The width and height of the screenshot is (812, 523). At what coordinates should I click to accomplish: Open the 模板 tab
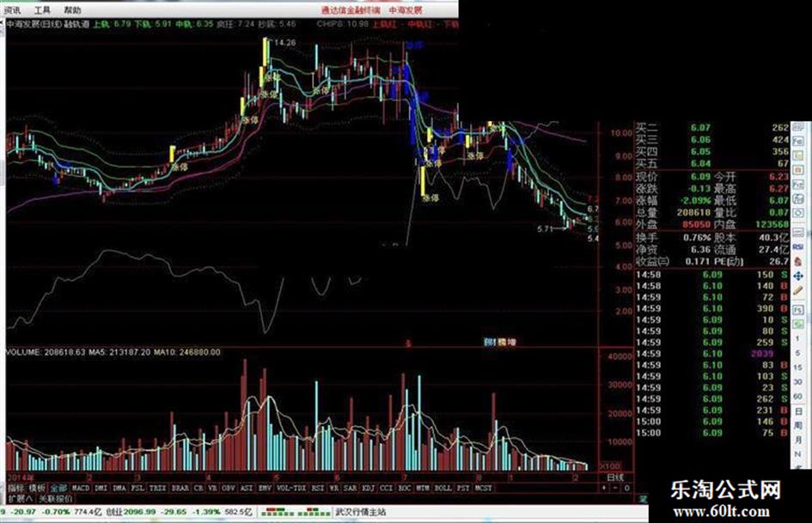pos(37,488)
